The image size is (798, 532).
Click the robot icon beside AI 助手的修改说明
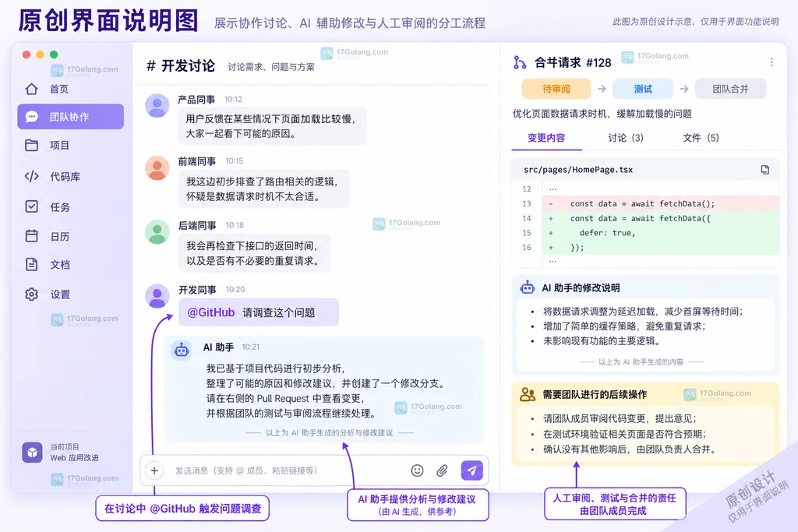click(528, 287)
